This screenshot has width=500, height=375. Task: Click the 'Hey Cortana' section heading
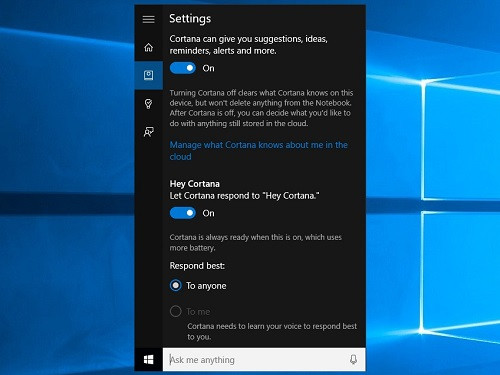pyautogui.click(x=195, y=184)
